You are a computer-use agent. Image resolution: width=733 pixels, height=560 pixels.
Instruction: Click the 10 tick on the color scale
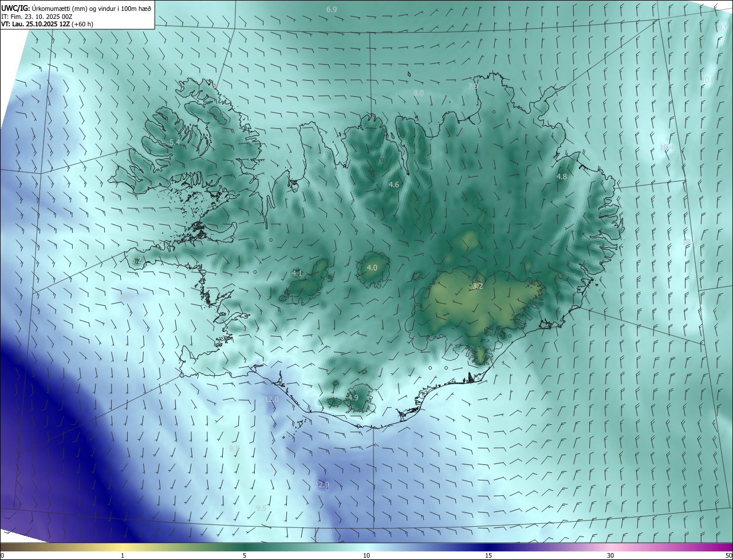click(x=366, y=555)
